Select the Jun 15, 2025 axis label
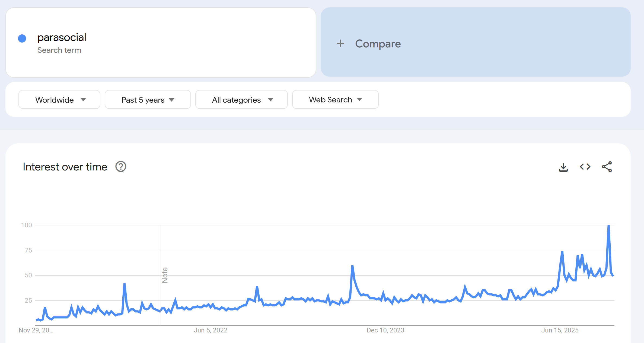 click(560, 330)
